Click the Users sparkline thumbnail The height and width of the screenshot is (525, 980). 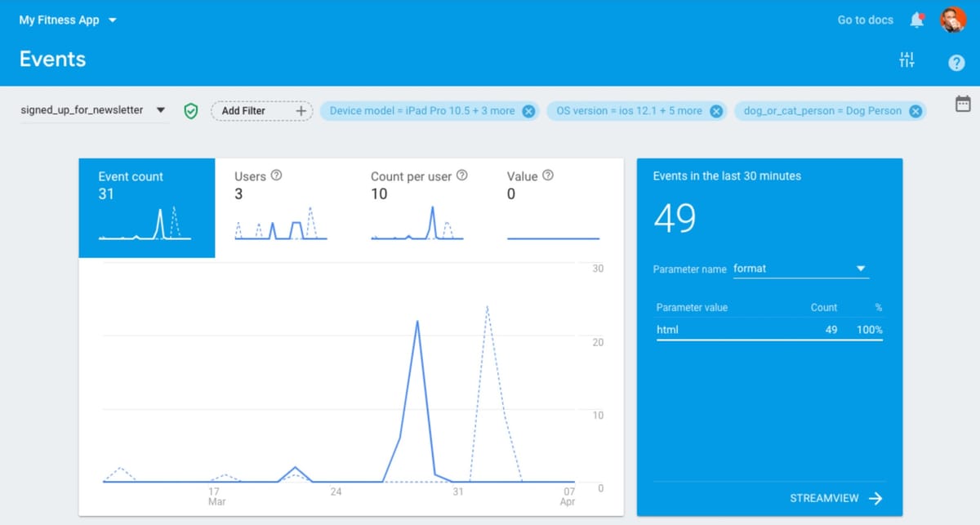281,223
